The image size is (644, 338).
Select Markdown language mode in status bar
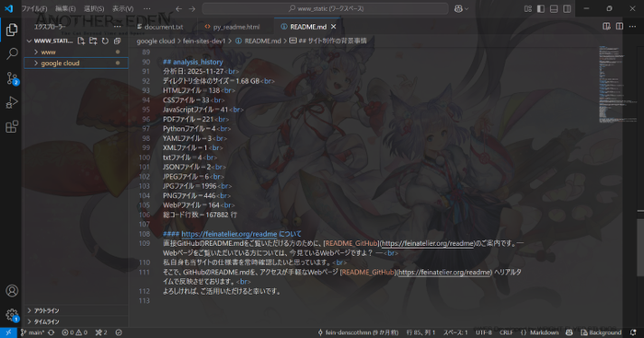pyautogui.click(x=545, y=332)
